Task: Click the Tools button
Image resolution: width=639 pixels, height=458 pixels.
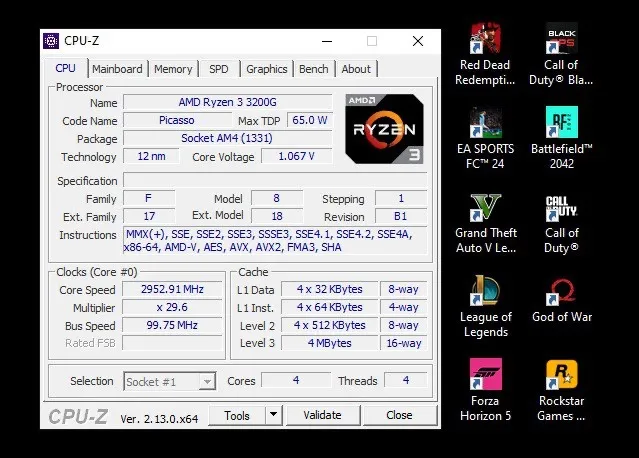Action: [x=237, y=415]
